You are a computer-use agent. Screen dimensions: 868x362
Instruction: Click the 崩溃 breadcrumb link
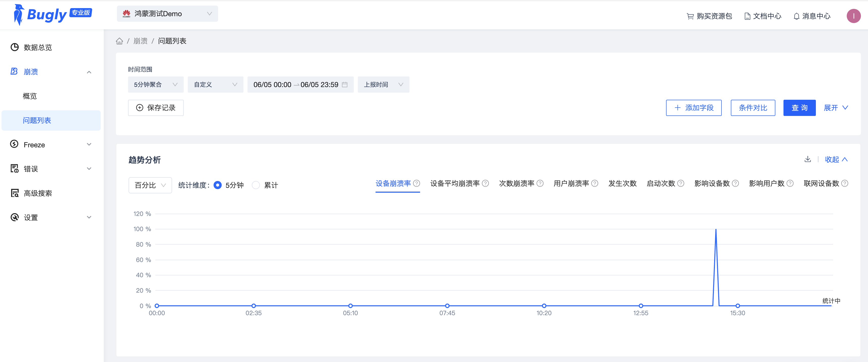140,41
